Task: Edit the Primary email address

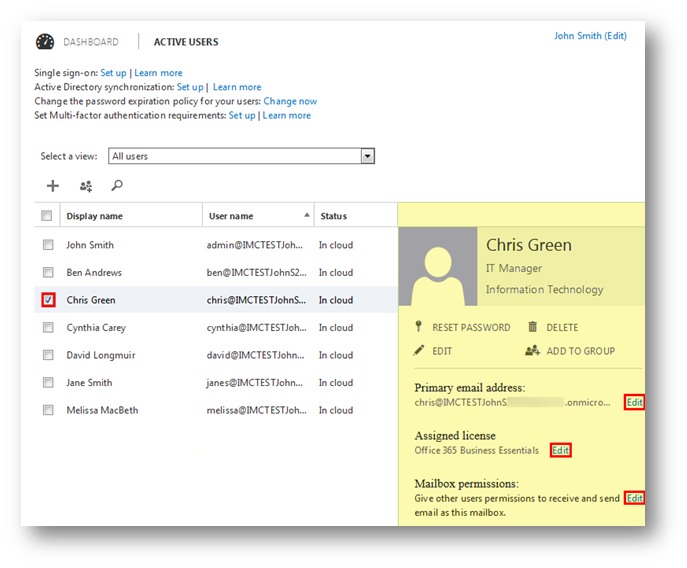Action: 634,402
